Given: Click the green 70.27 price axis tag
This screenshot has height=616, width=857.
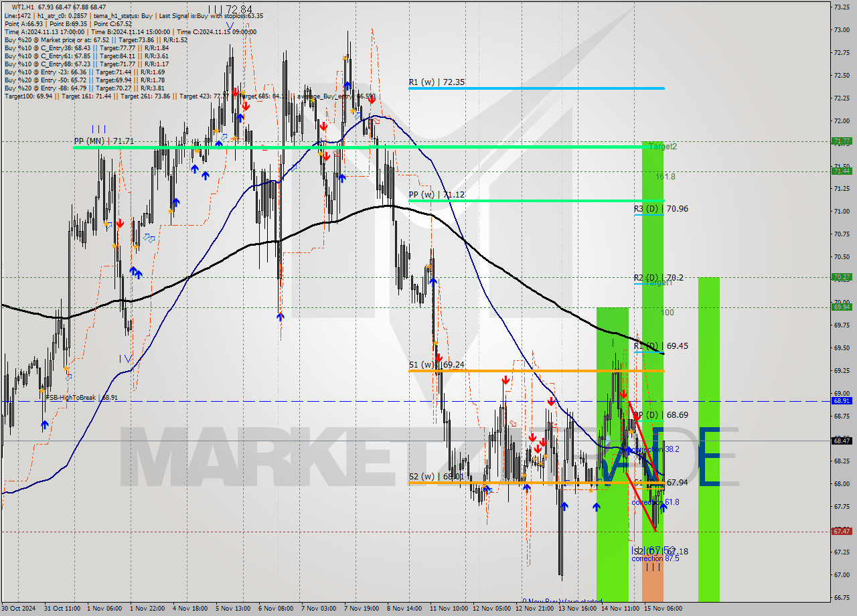Looking at the screenshot, I should [x=842, y=277].
